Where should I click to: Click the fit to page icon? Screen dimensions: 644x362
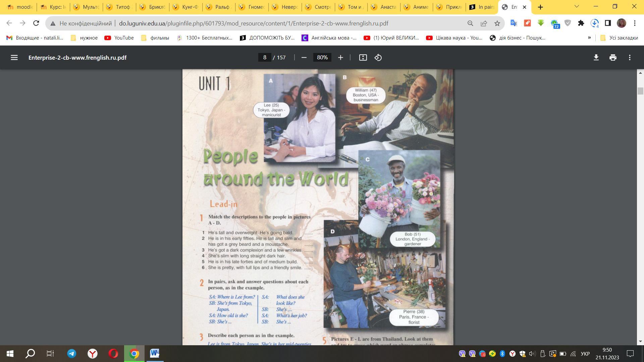tap(363, 58)
